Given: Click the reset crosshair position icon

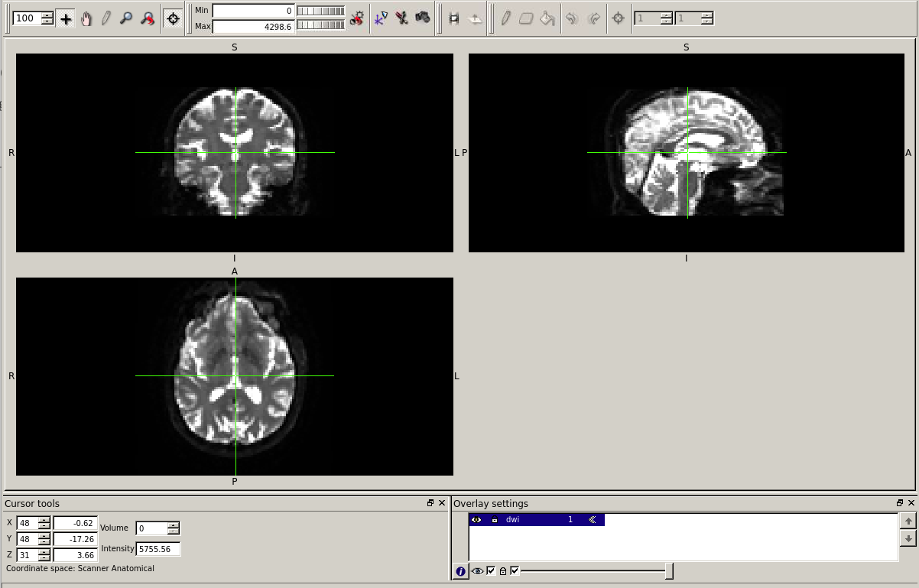Looking at the screenshot, I should coord(618,17).
